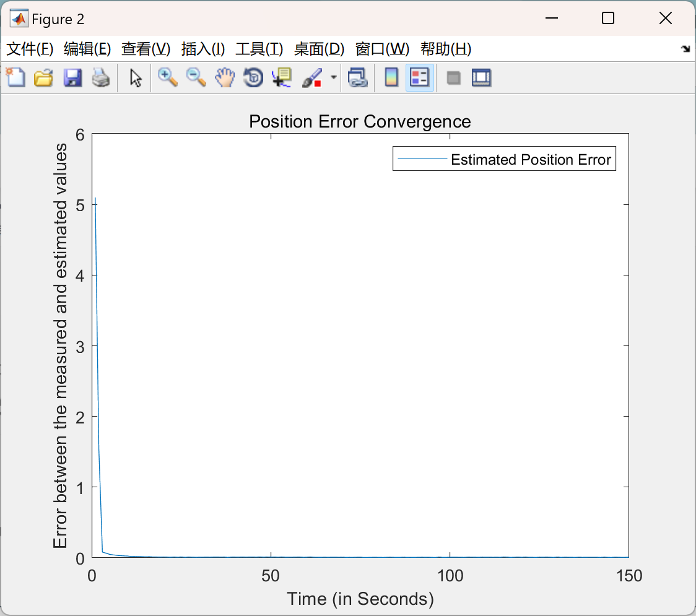696x616 pixels.
Task: Click the Link Plot toolbar icon
Action: (358, 78)
